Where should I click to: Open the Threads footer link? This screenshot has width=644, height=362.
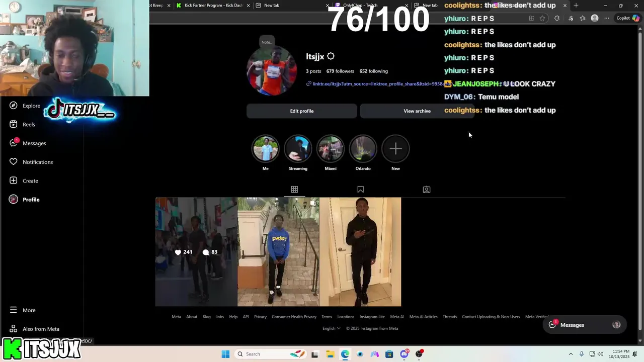point(450,317)
